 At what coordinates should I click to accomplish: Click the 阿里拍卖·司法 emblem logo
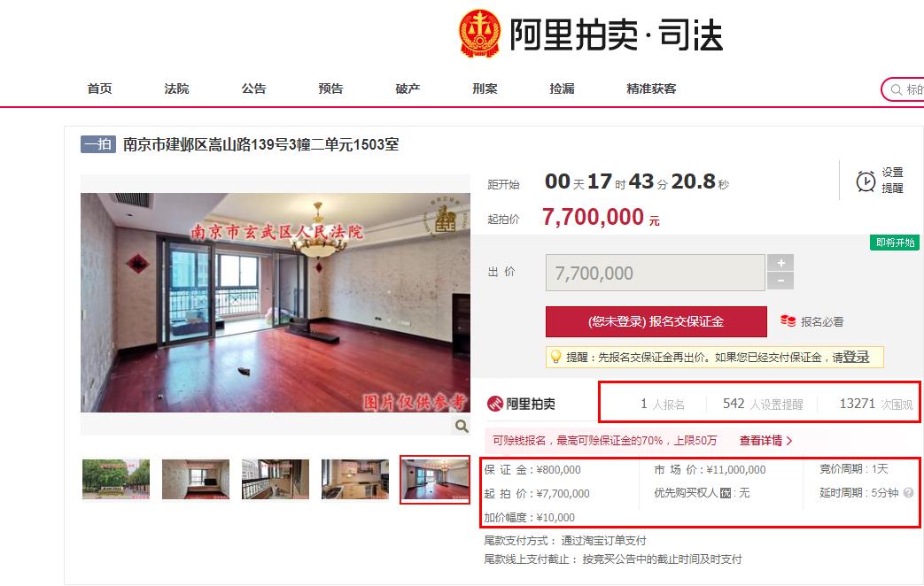(479, 34)
